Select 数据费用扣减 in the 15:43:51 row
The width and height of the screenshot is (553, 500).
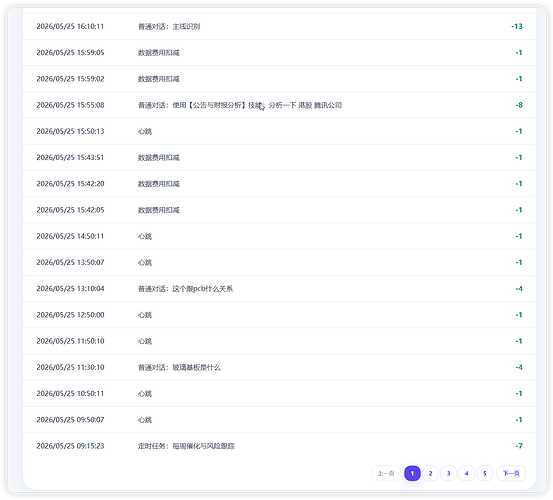point(159,157)
